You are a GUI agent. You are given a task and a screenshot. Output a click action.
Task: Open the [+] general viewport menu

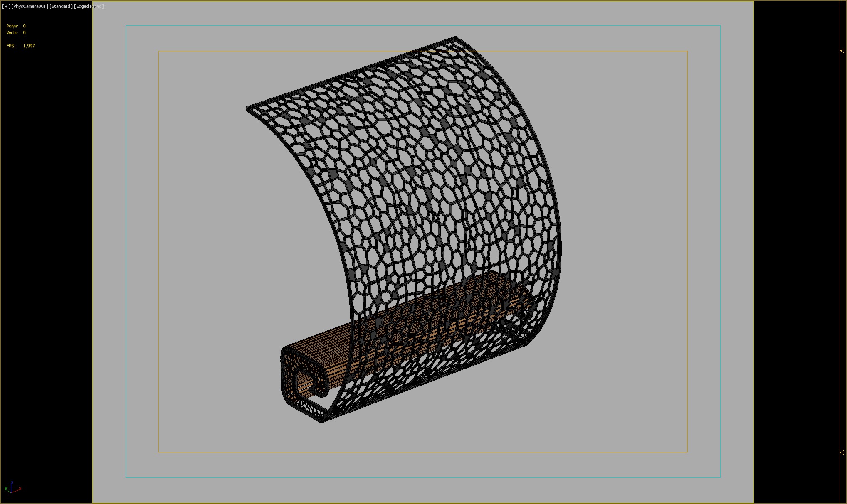[x=6, y=7]
